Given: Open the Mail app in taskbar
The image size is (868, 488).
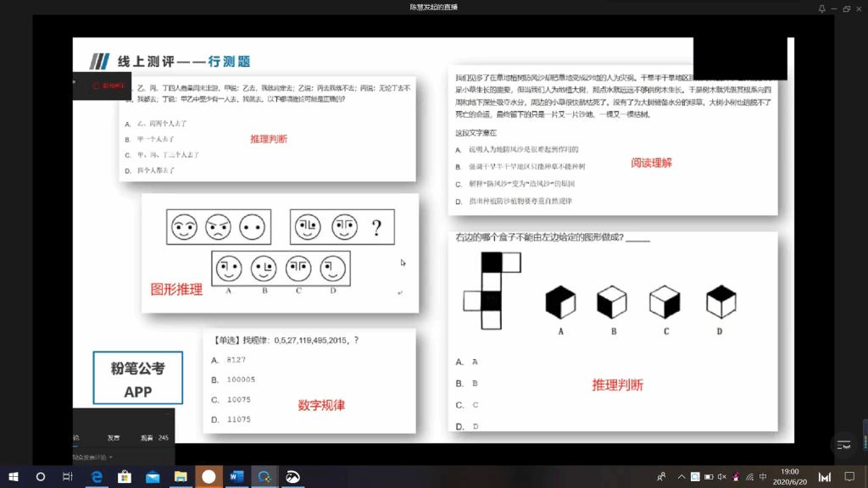Looking at the screenshot, I should coord(153,477).
